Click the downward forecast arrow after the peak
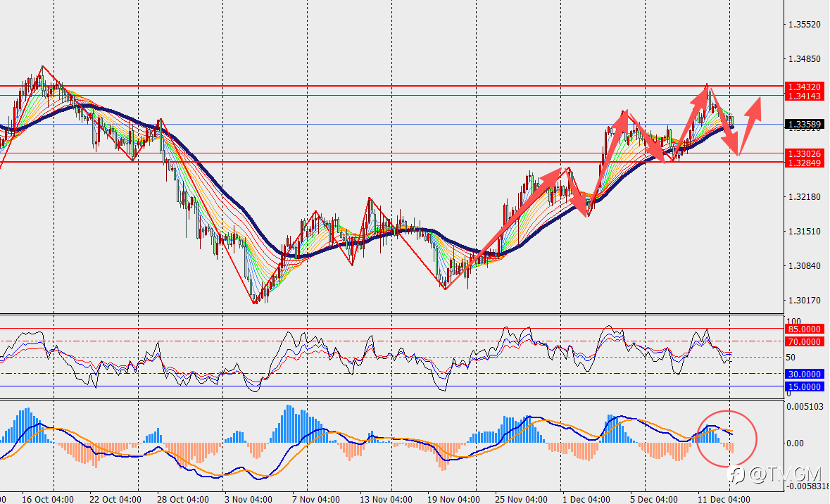Screen dimensions: 830x504 pyautogui.click(x=723, y=120)
